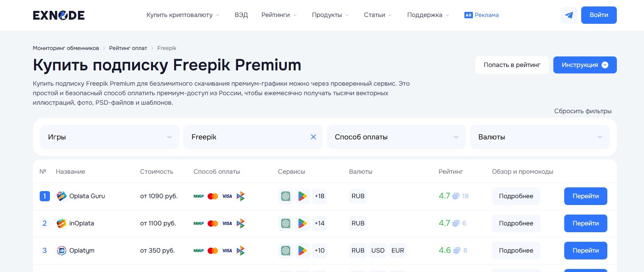The image size is (644, 272).
Task: Show the +18 more services for Oplata Guru
Action: [x=319, y=196]
